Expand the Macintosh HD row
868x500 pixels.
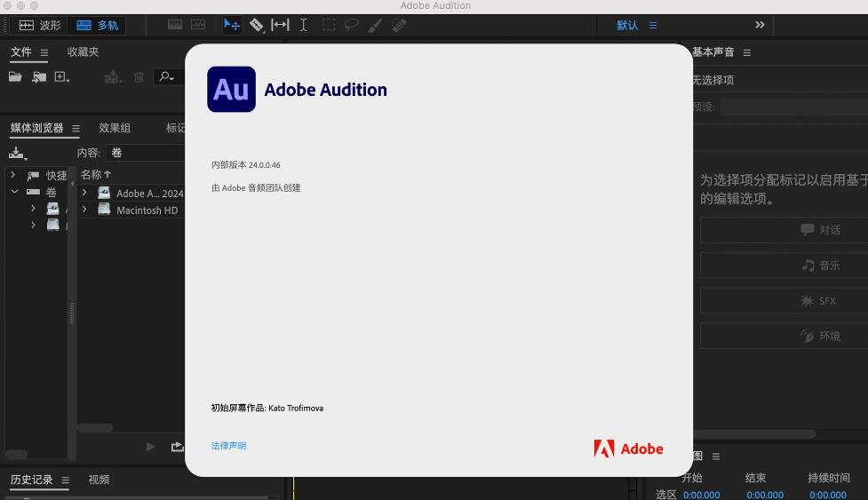tap(84, 210)
